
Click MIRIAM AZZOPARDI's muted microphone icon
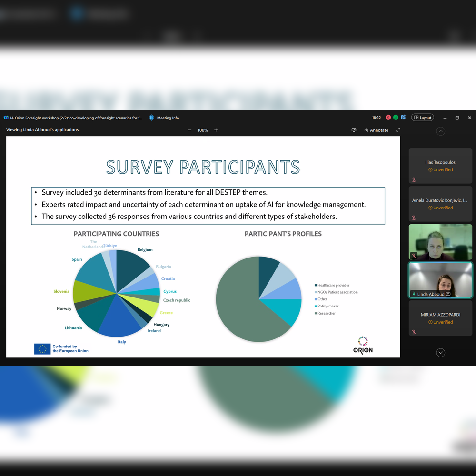tap(414, 332)
